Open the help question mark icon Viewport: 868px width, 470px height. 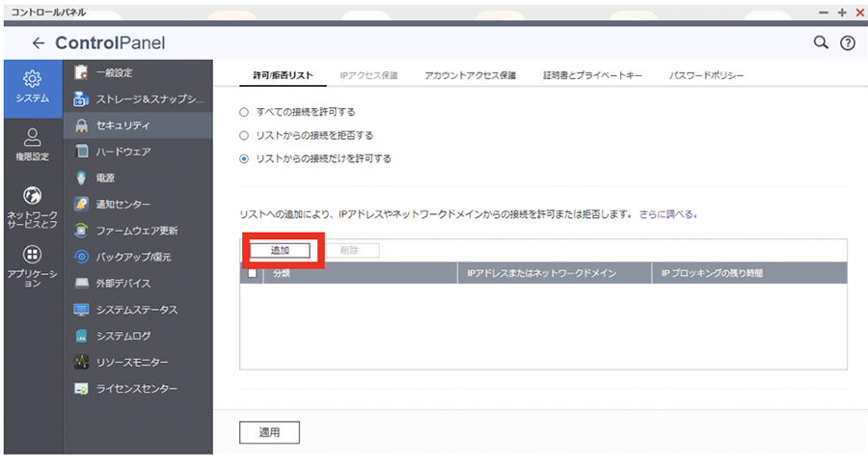(x=848, y=43)
